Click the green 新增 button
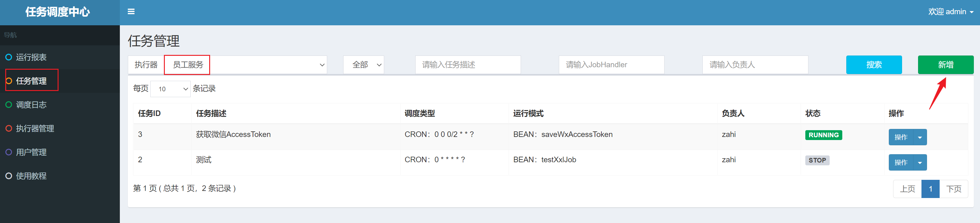Image resolution: width=980 pixels, height=223 pixels. coord(945,65)
